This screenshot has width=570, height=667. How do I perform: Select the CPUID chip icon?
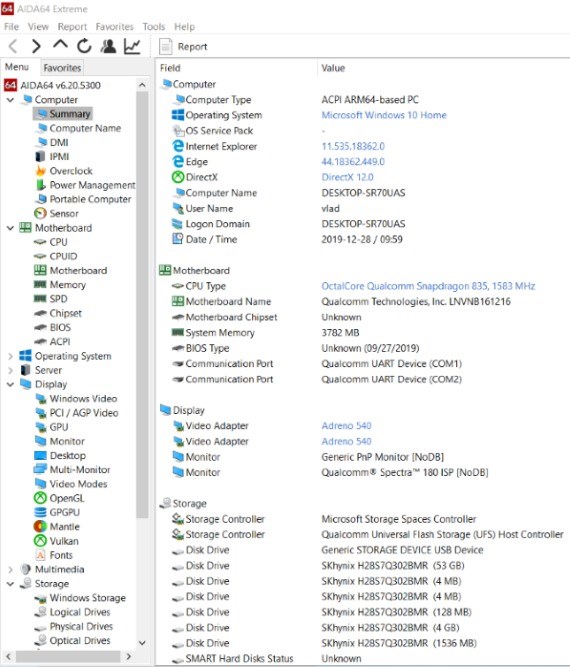[x=40, y=256]
